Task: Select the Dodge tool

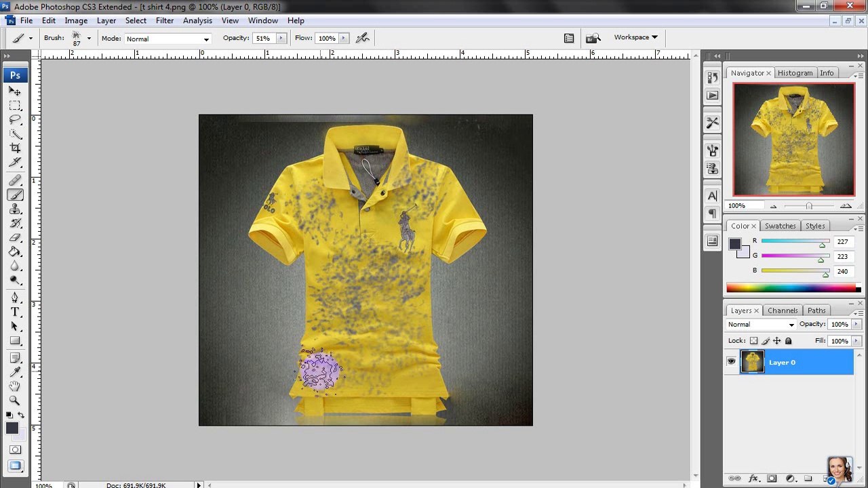Action: pos(15,280)
